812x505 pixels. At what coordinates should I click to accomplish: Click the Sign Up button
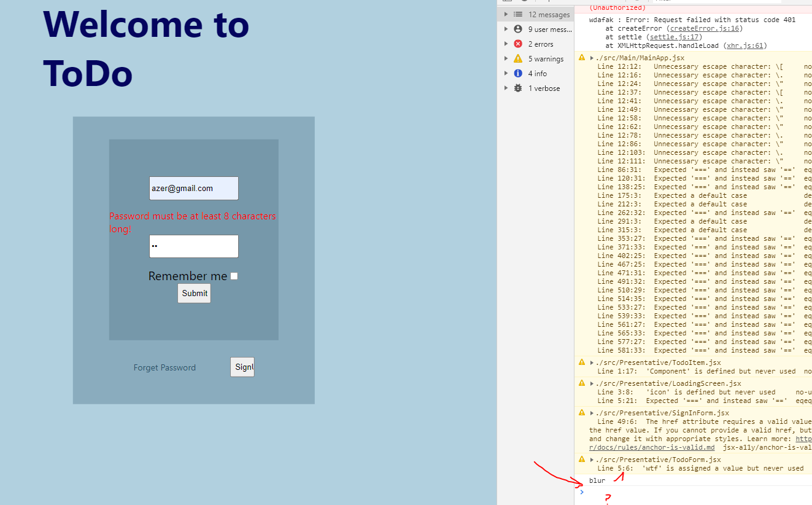click(x=242, y=367)
